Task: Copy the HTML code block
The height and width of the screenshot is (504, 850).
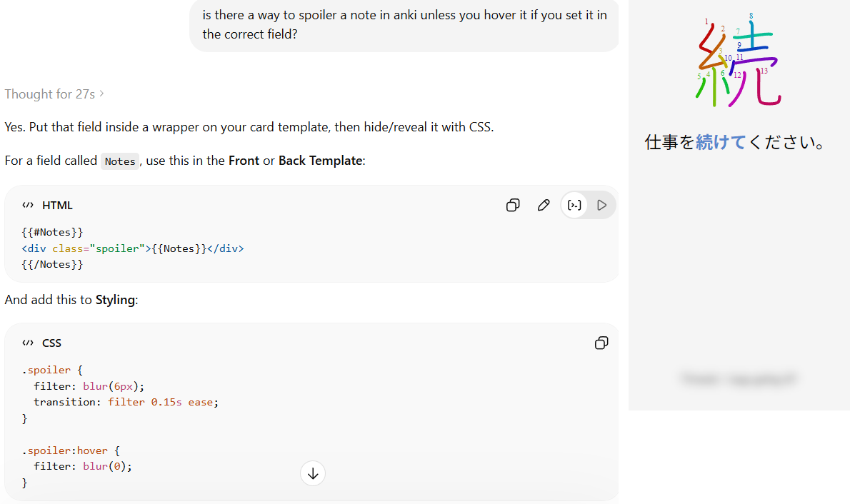Action: [x=513, y=206]
